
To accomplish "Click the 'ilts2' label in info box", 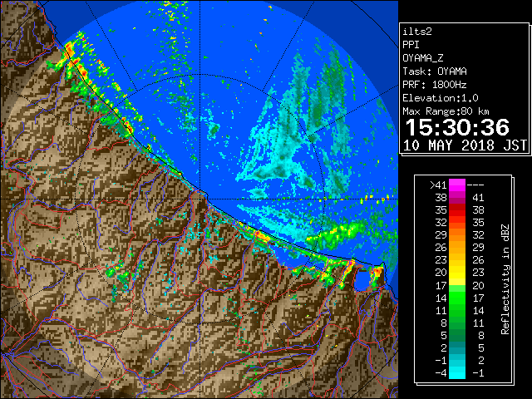I will click(x=417, y=32).
